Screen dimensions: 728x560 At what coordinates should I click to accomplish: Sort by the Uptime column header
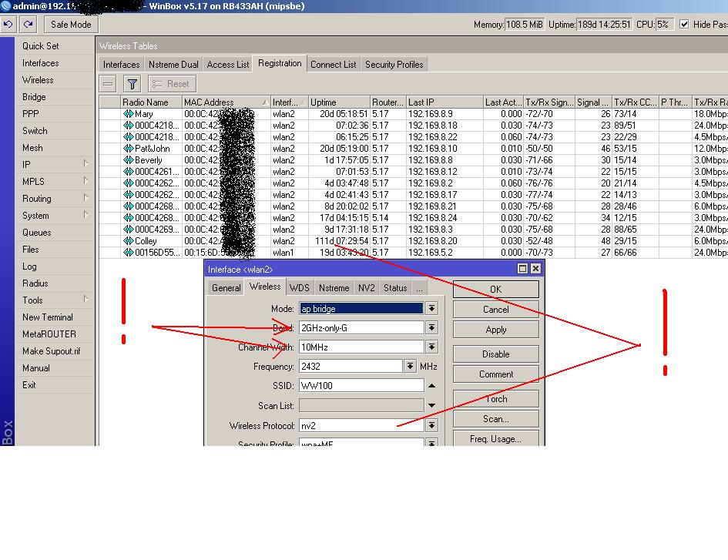tap(340, 102)
